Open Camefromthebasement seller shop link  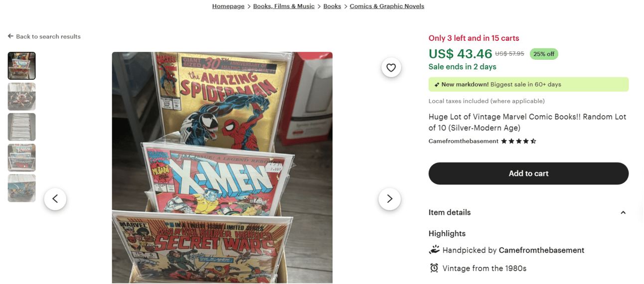coord(464,141)
